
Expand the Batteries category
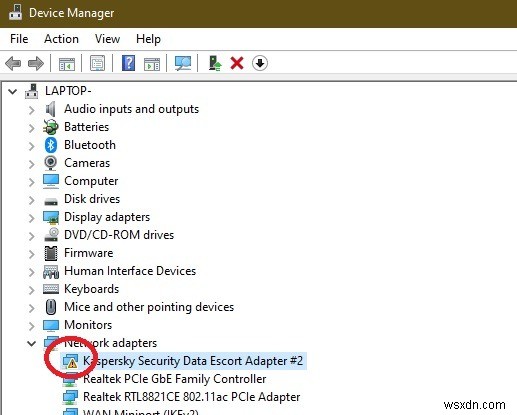pos(32,128)
